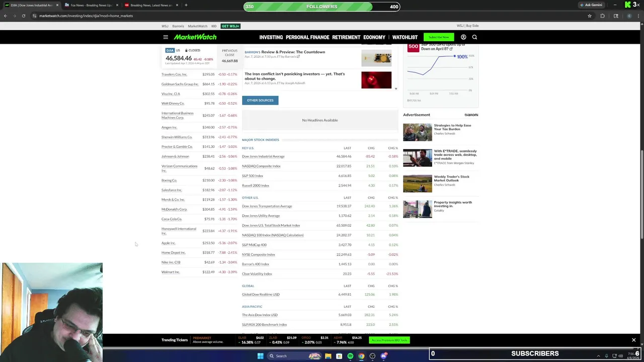The height and width of the screenshot is (362, 644).
Task: Open the Iran conflict article thumbnail
Action: click(376, 80)
